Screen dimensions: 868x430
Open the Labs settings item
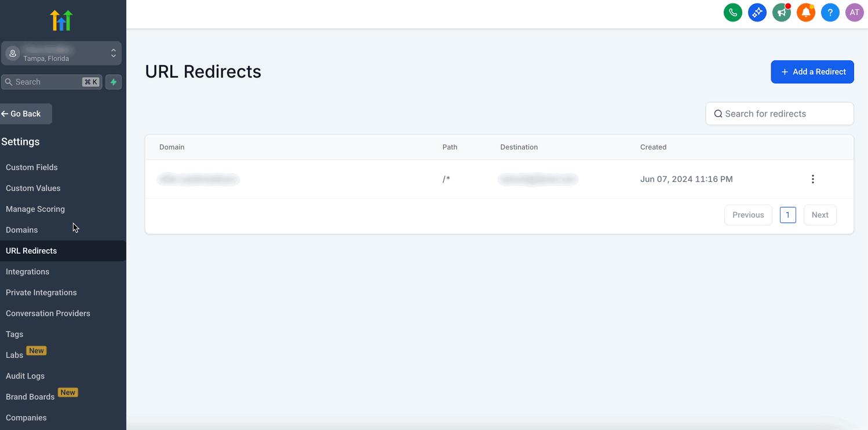click(x=14, y=355)
